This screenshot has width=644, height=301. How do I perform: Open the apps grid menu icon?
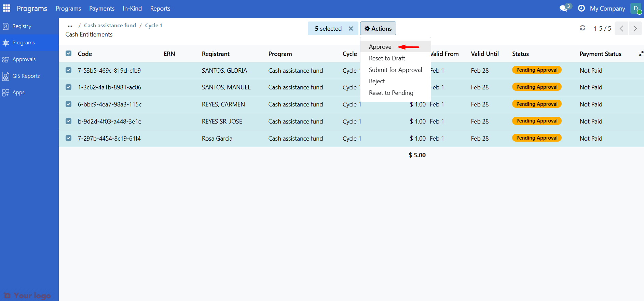(x=6, y=8)
